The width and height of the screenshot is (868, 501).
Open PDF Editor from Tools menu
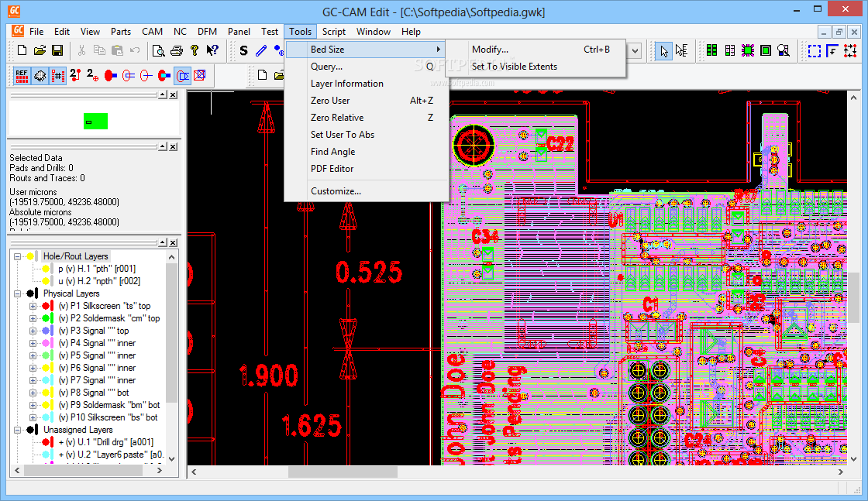(366, 169)
